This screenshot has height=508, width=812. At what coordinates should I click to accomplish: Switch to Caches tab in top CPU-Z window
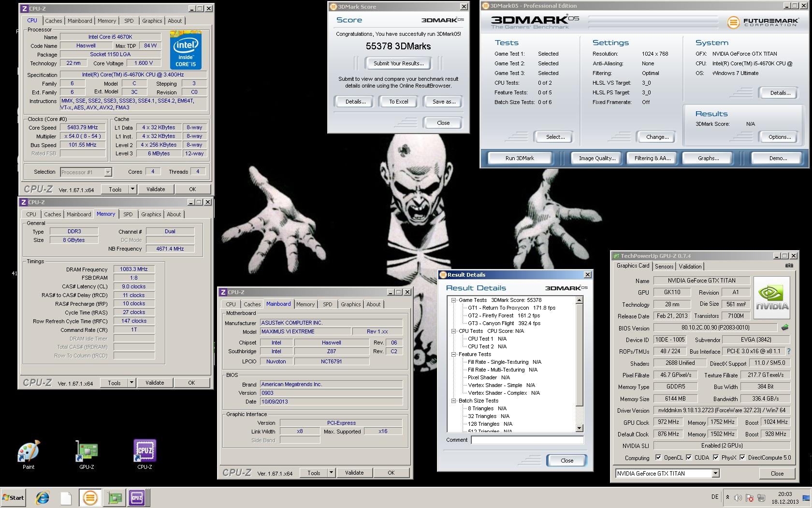tap(54, 21)
